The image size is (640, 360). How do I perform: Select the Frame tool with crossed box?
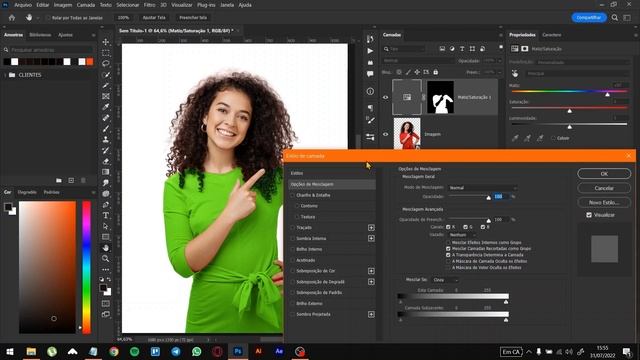[x=106, y=96]
